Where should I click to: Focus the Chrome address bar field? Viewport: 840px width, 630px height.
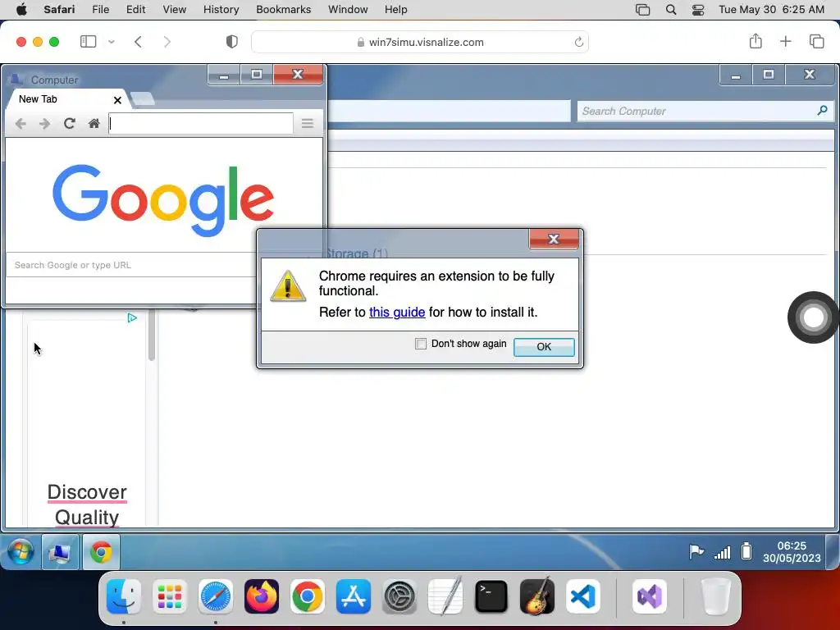pos(201,124)
